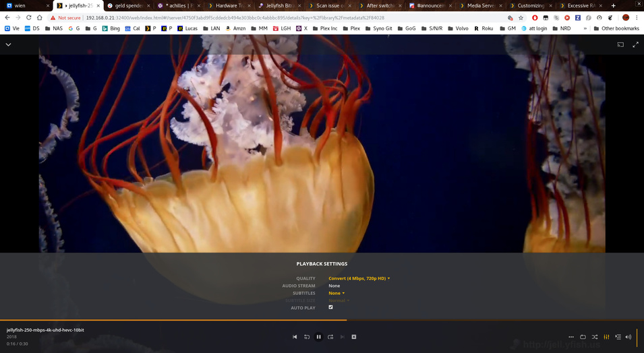Open the NRD bookmarks folder
644x353 pixels.
562,28
